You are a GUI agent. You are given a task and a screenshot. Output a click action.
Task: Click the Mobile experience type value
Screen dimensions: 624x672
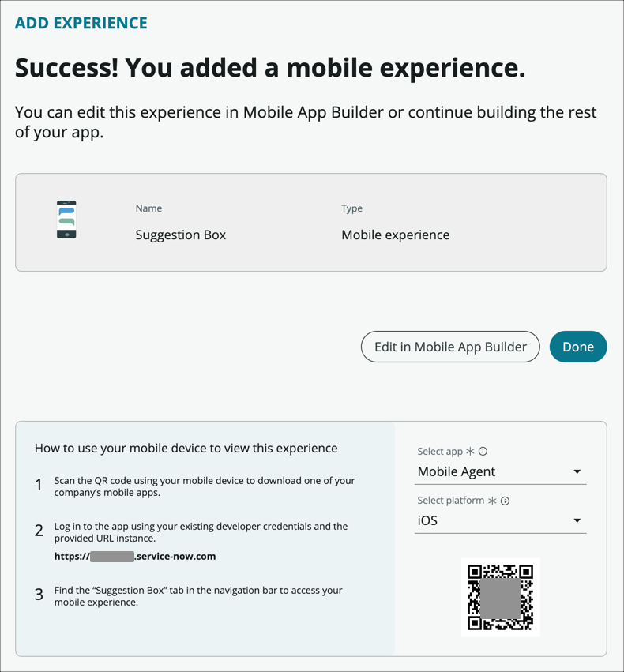tap(395, 235)
